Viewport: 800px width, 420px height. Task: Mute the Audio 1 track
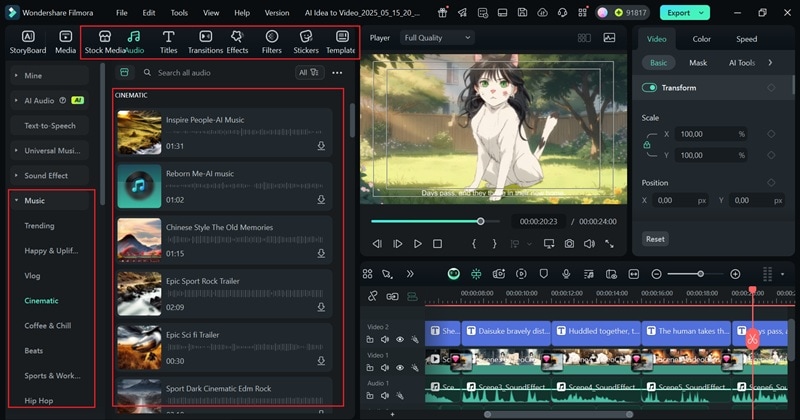(x=385, y=396)
